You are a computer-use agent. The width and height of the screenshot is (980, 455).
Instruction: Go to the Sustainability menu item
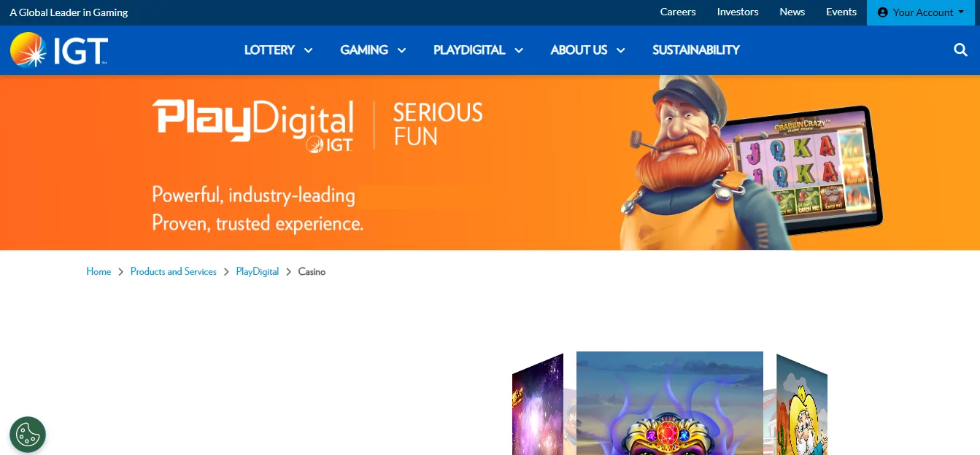(695, 50)
